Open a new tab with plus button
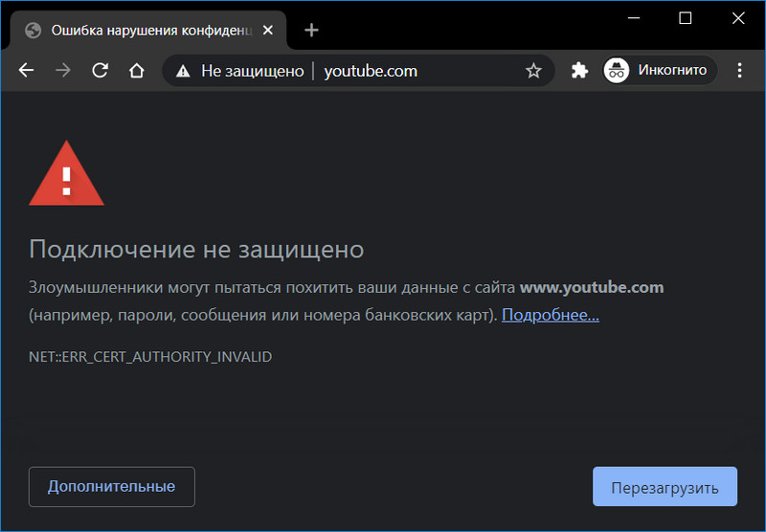Image resolution: width=766 pixels, height=532 pixels. tap(311, 31)
